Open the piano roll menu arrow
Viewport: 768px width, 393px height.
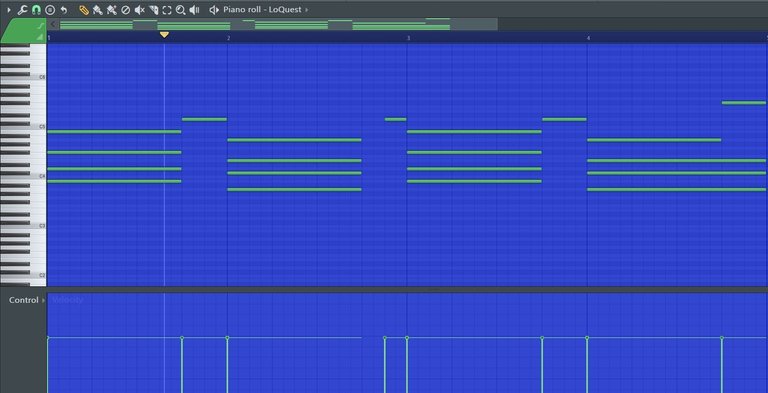(8, 10)
